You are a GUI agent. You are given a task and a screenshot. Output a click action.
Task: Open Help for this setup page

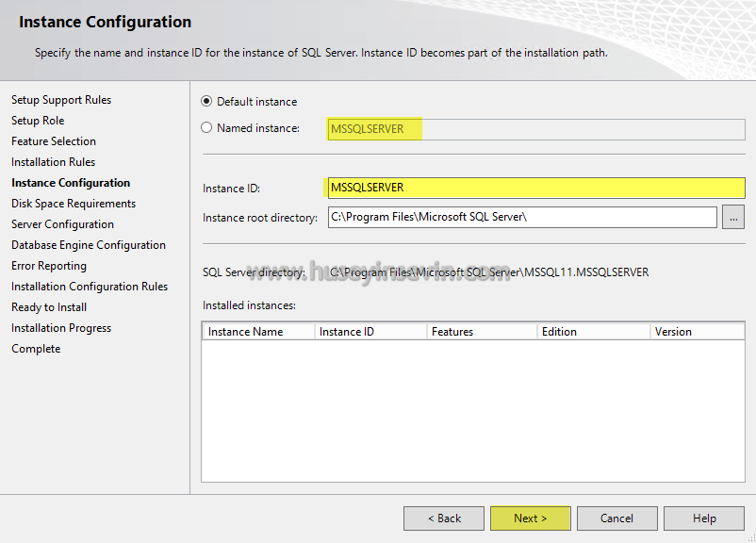[x=704, y=518]
